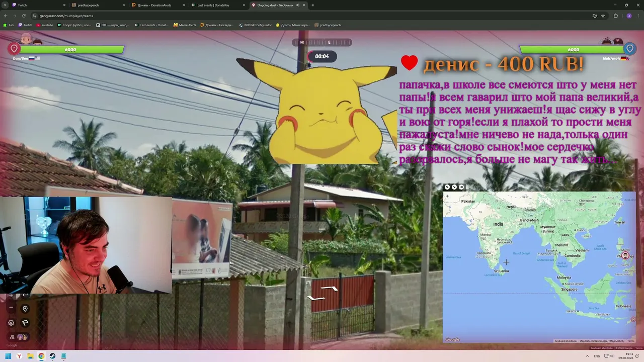Show hidden system tray icons
Viewport: 644px width, 362px height.
[x=587, y=356]
